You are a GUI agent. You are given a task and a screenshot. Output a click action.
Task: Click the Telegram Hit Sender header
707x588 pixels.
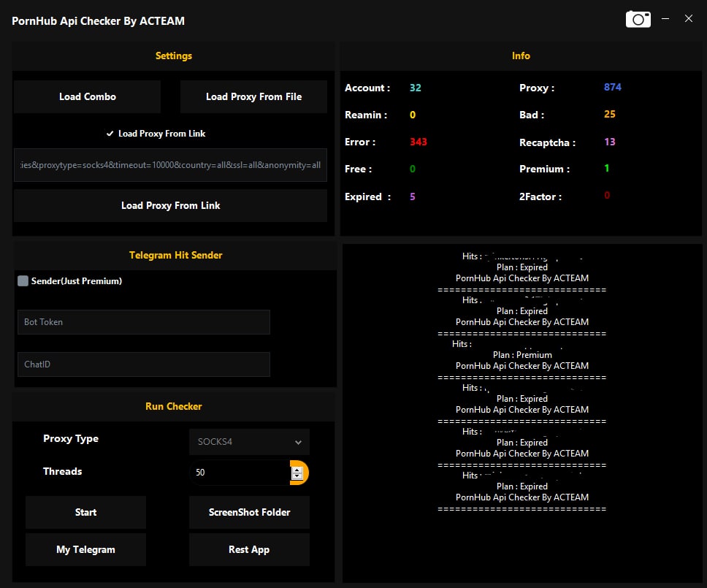176,255
